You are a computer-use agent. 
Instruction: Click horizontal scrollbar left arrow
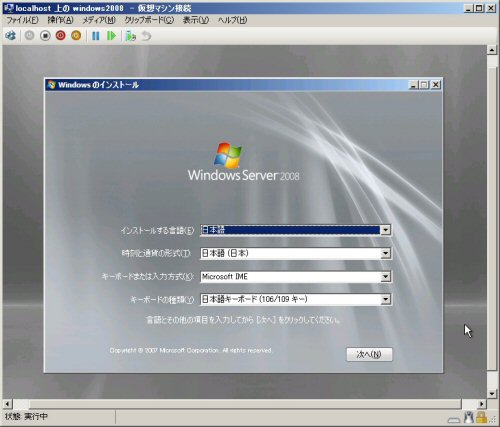(7, 404)
